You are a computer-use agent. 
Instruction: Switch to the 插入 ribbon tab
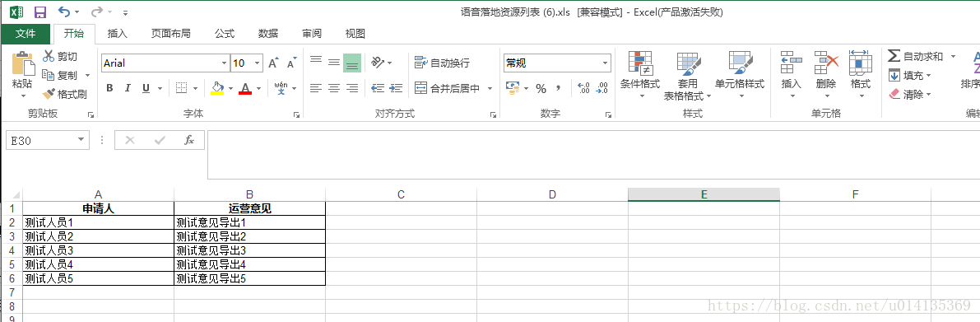pyautogui.click(x=117, y=33)
